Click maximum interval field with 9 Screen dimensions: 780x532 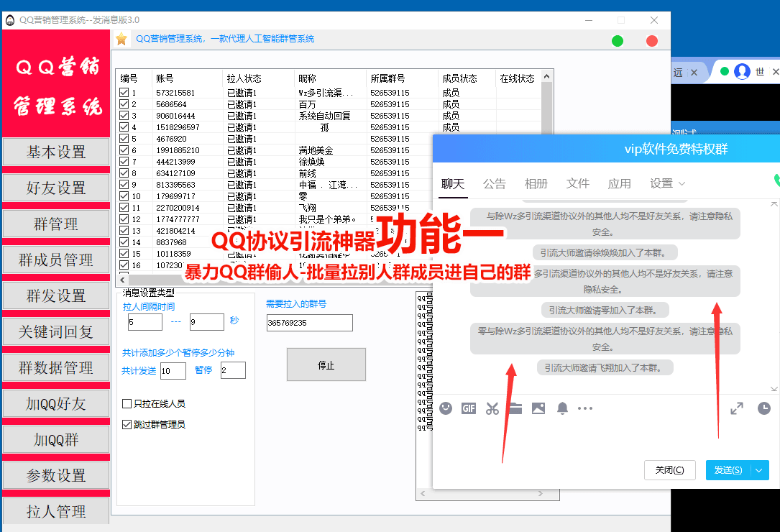(x=207, y=322)
